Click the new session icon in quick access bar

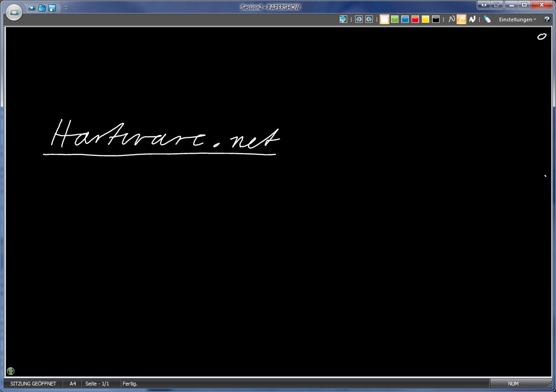pos(32,8)
